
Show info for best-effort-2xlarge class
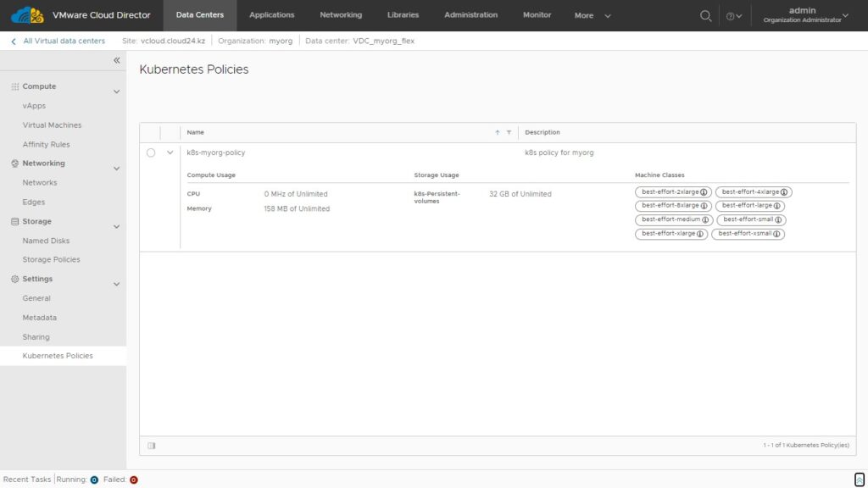click(x=704, y=192)
